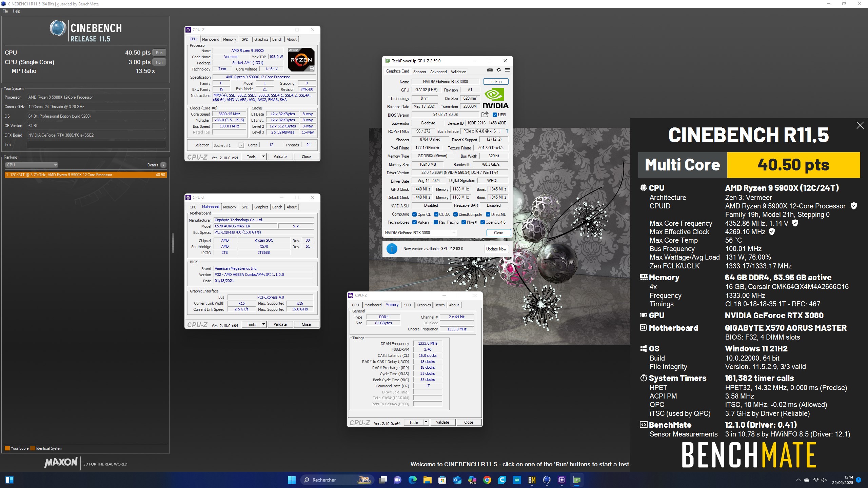Image resolution: width=868 pixels, height=488 pixels.
Task: Click the muted volume tray icon
Action: [824, 480]
